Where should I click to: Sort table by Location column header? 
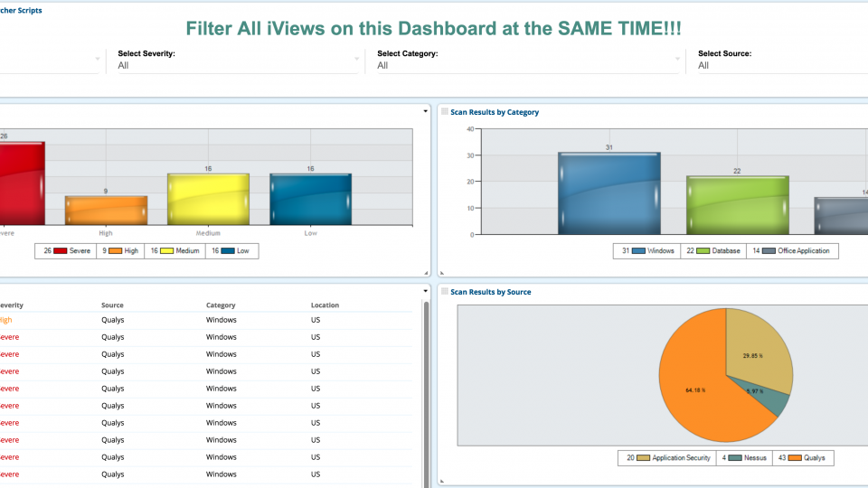click(325, 305)
